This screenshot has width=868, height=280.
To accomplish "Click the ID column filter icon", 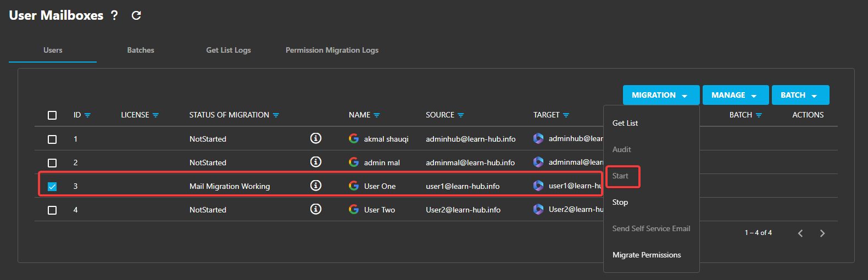I will (88, 115).
